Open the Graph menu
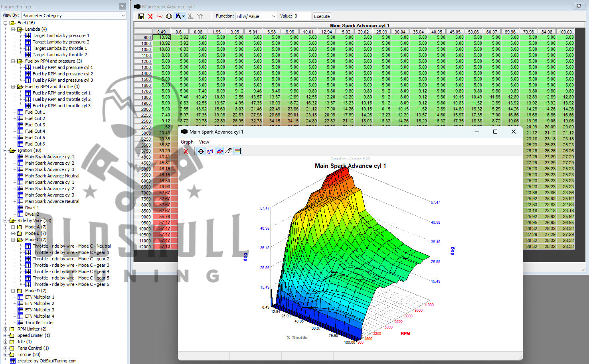Screen dimensions: 589x364 [x=187, y=142]
